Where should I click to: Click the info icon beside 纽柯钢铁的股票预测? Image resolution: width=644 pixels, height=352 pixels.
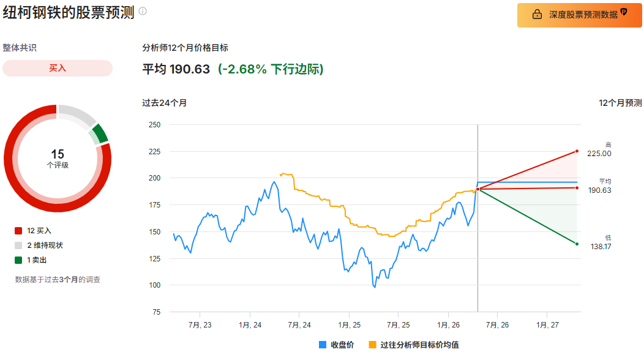click(x=143, y=11)
